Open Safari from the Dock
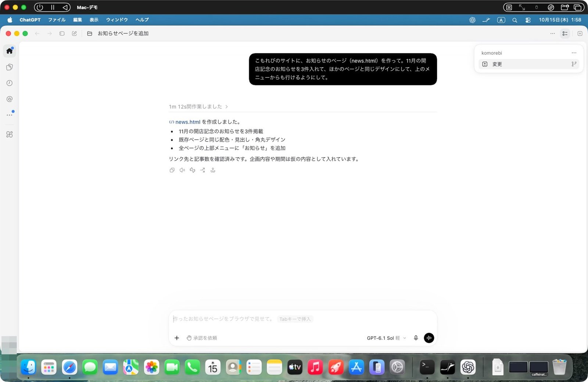Screen dimensions: 588x382 click(69, 367)
